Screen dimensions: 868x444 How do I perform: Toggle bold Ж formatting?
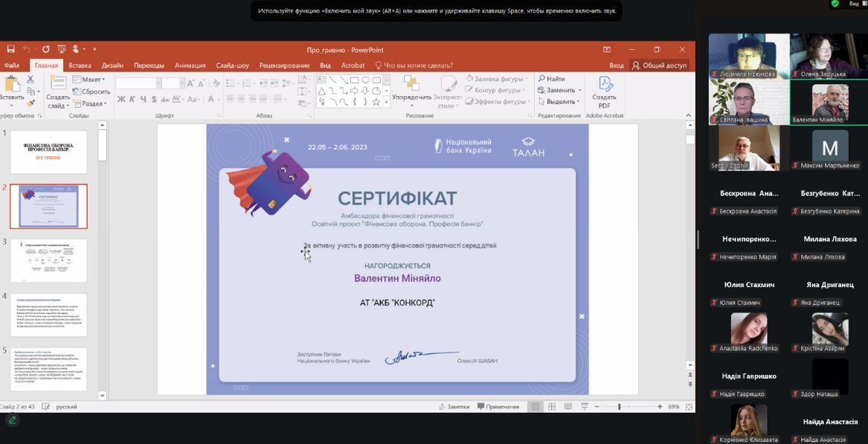point(121,99)
